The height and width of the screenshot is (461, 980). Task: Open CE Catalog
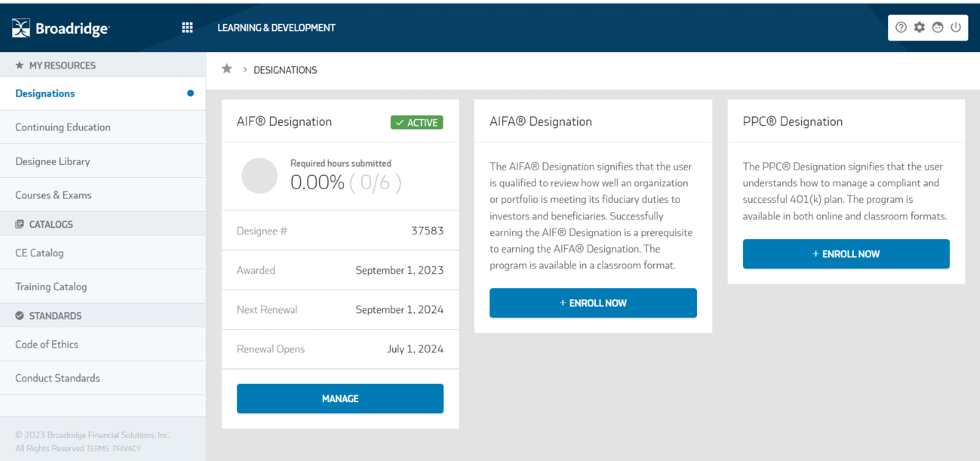(103, 253)
